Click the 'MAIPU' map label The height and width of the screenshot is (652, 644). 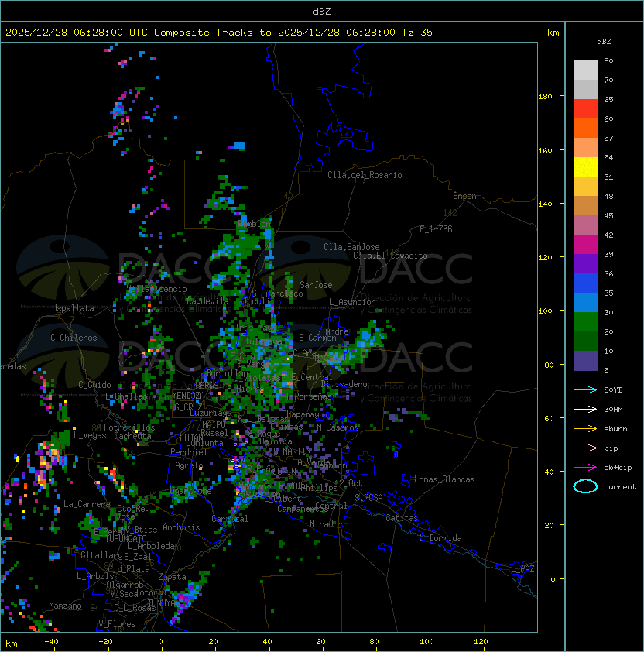point(214,425)
